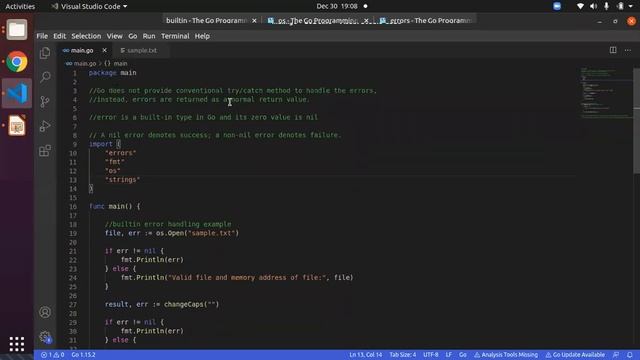Image resolution: width=640 pixels, height=360 pixels.
Task: Click the microphone indicator in top bar
Action: point(606,6)
